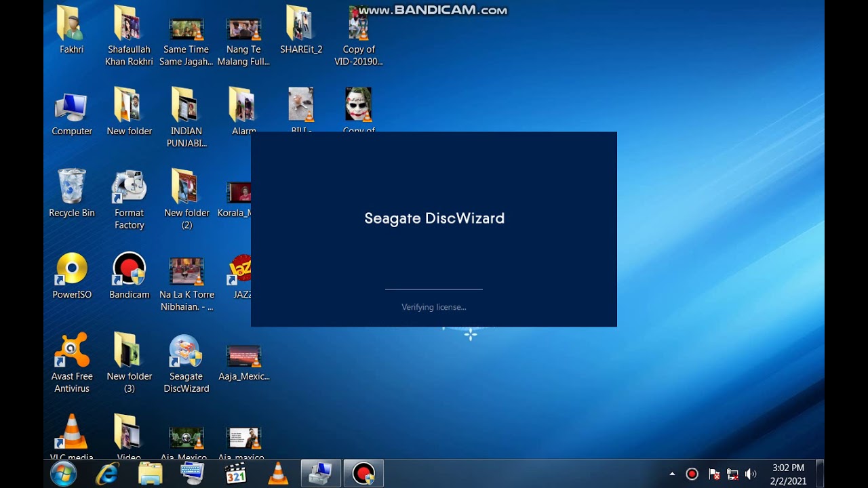Select the Format Factory shortcut
This screenshot has width=868, height=488.
[x=129, y=200]
